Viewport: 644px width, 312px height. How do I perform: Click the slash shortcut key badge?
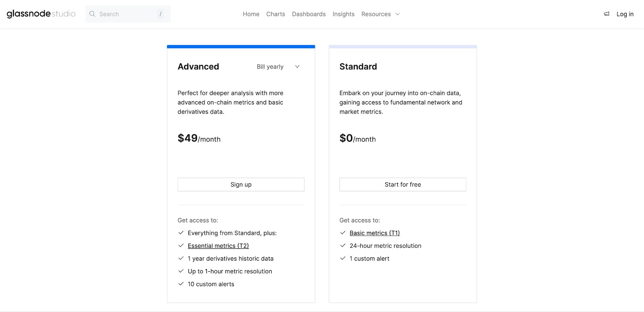tap(161, 14)
